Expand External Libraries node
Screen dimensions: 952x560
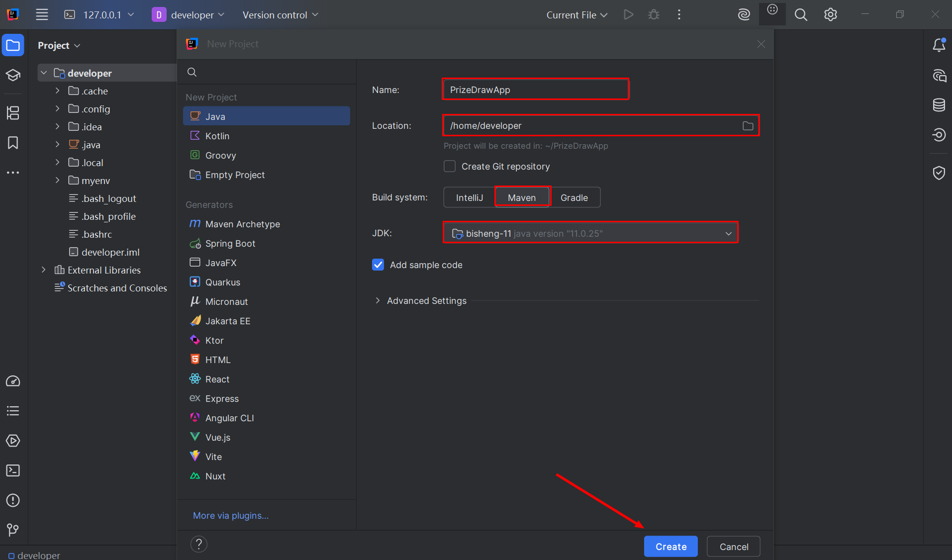click(x=43, y=270)
